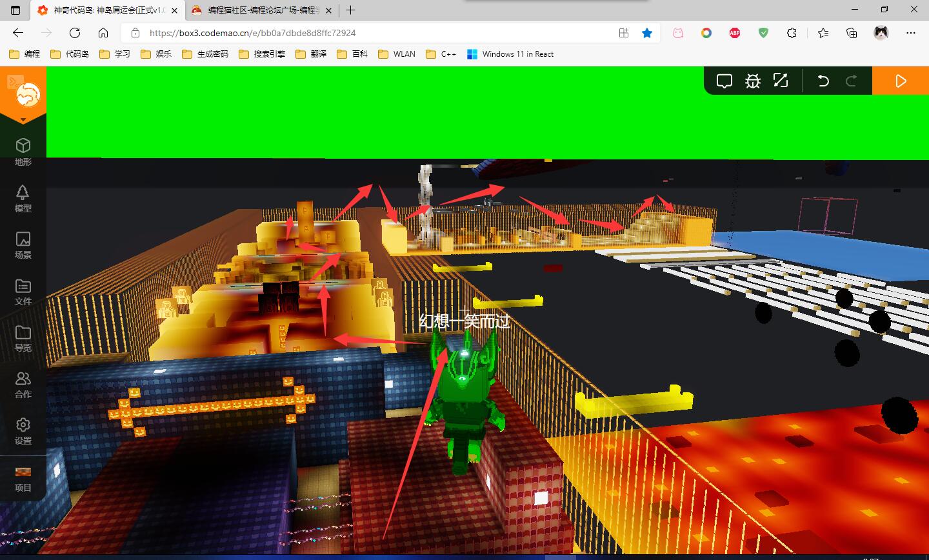Expand the dropdown arrow under the editor logo

[x=23, y=120]
